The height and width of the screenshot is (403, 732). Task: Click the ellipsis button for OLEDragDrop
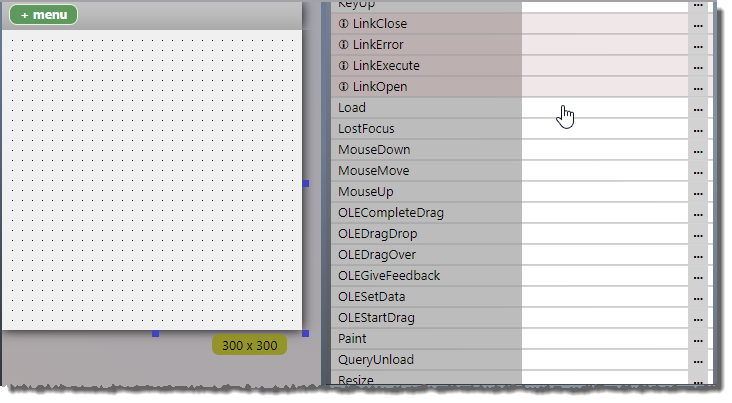click(698, 234)
